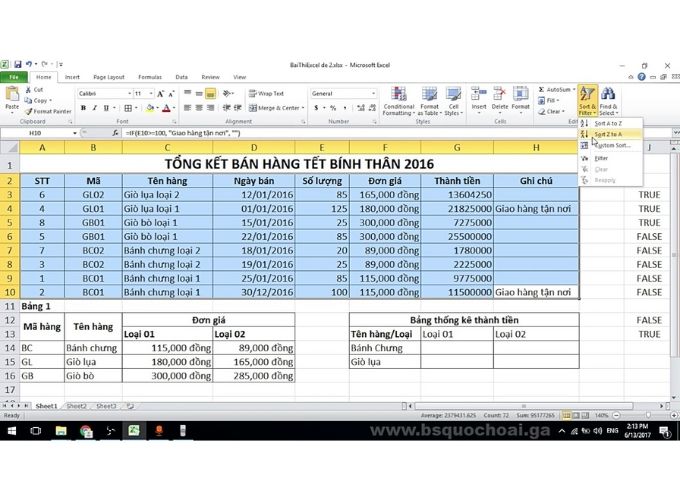
Task: Click Decrease Decimal icon
Action: click(372, 108)
